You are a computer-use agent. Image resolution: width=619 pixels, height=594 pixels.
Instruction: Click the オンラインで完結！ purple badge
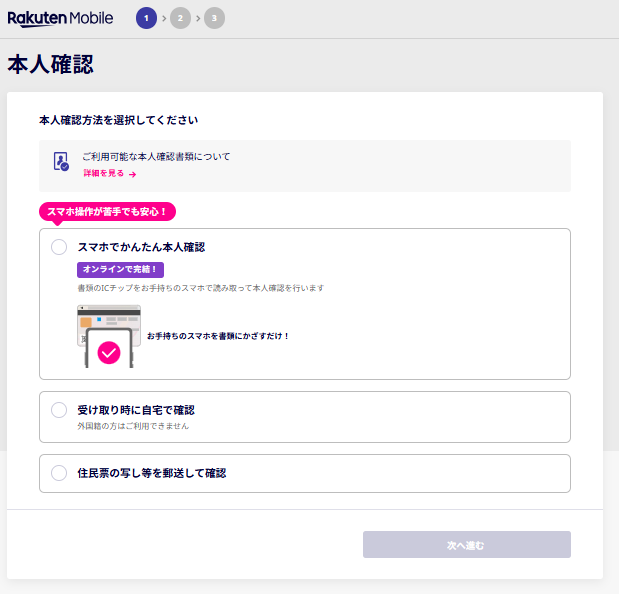click(120, 269)
